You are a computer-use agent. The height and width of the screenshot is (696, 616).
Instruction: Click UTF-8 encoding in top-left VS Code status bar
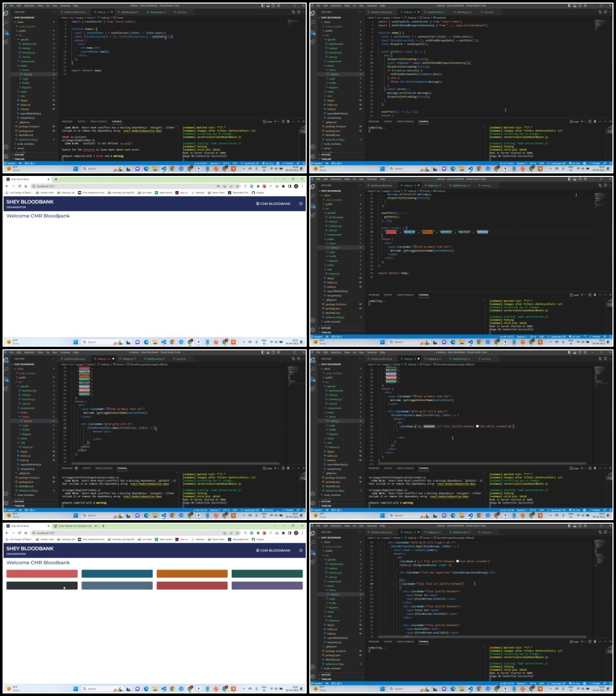226,163
